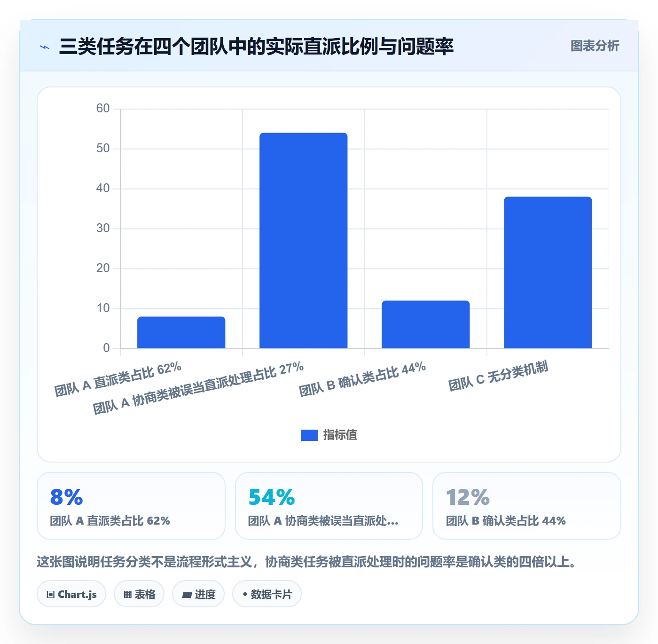Image resolution: width=658 pixels, height=644 pixels.
Task: Open the 54% data card
Action: 329,506
